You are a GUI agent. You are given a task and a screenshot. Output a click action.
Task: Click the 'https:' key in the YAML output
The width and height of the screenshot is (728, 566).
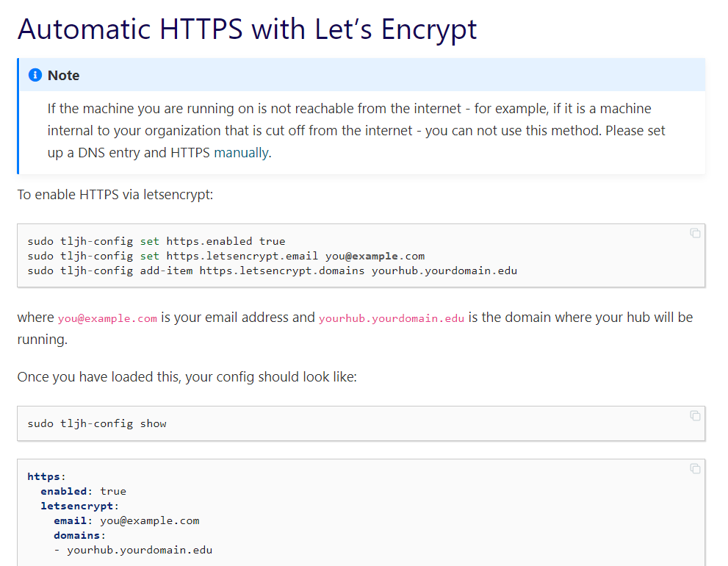point(46,476)
